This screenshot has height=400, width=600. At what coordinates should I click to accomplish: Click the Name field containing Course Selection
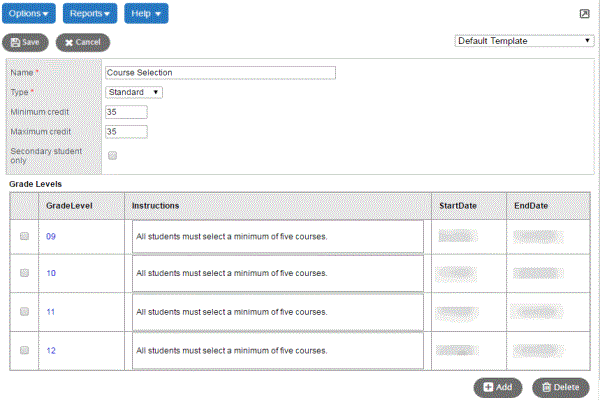coord(220,72)
